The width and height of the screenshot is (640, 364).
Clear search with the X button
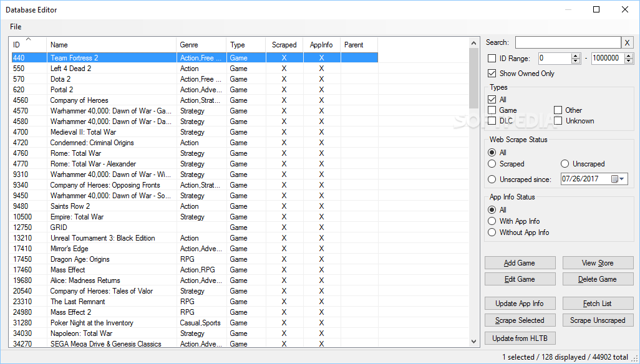click(628, 42)
